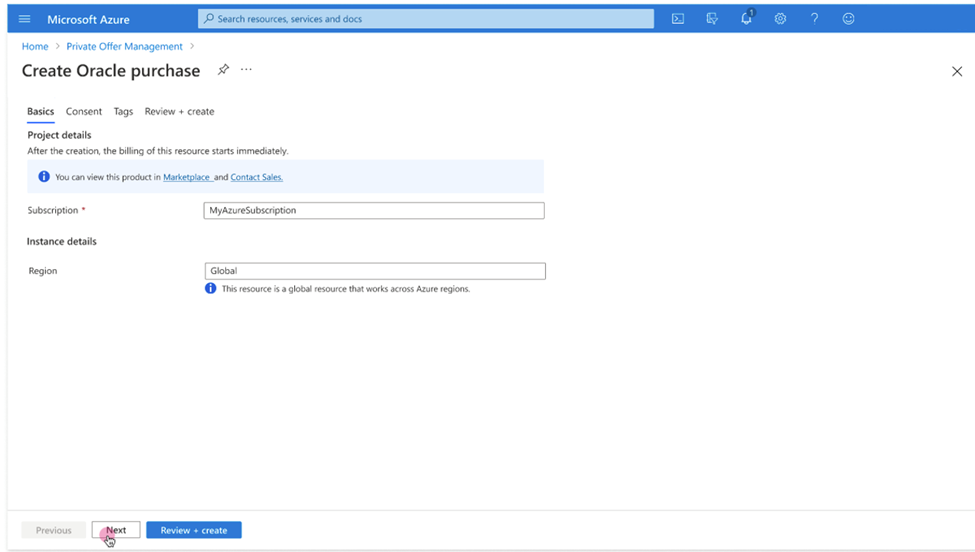Click the Contact Sales link
This screenshot has width=975, height=552.
pyautogui.click(x=256, y=177)
